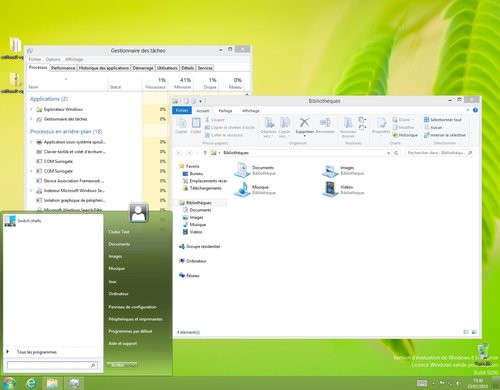Click the Arrêter shutdown button

(x=118, y=365)
